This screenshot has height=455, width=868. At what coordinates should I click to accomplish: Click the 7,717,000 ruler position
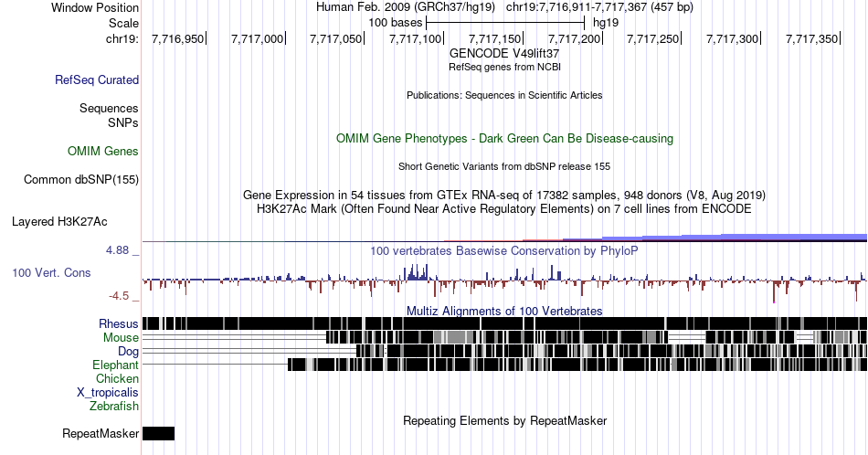point(257,38)
